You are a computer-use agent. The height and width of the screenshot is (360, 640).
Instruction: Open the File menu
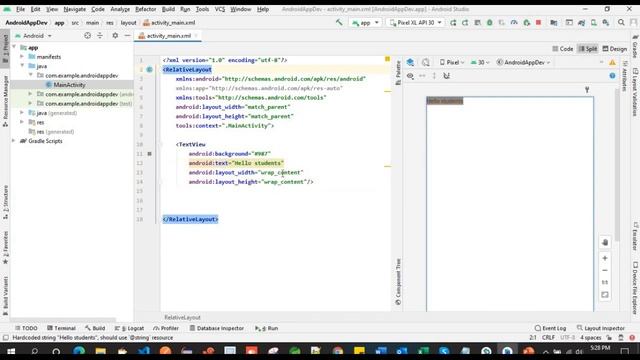point(20,9)
